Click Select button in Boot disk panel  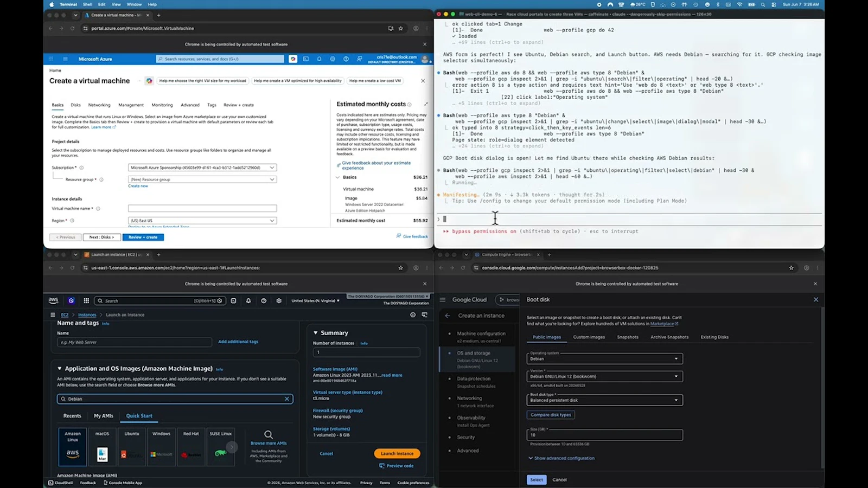point(537,479)
